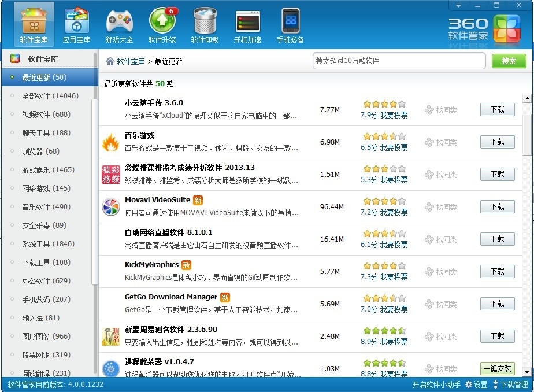Click 找同类 for Movavi VideoSuite
This screenshot has width=534, height=392.
tap(441, 207)
